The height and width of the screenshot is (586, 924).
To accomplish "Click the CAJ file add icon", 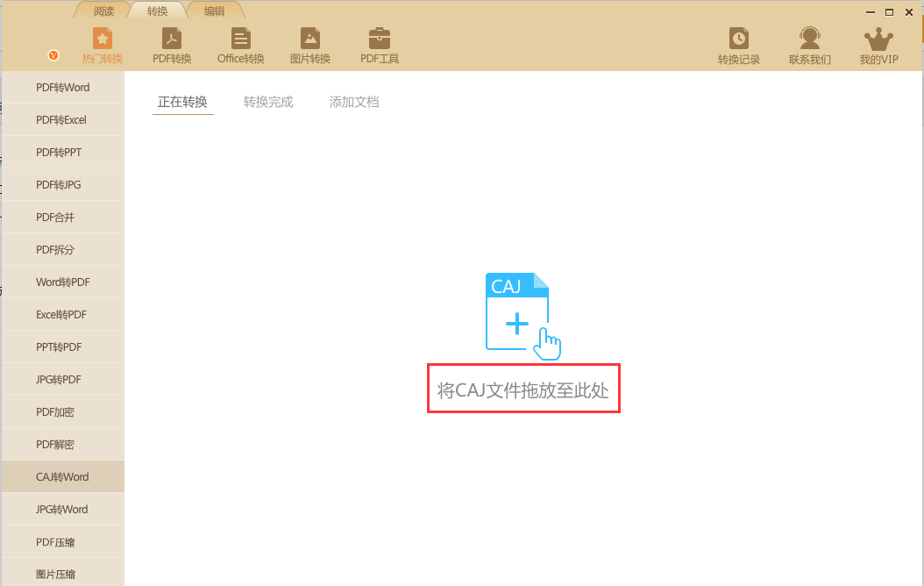I will point(522,316).
